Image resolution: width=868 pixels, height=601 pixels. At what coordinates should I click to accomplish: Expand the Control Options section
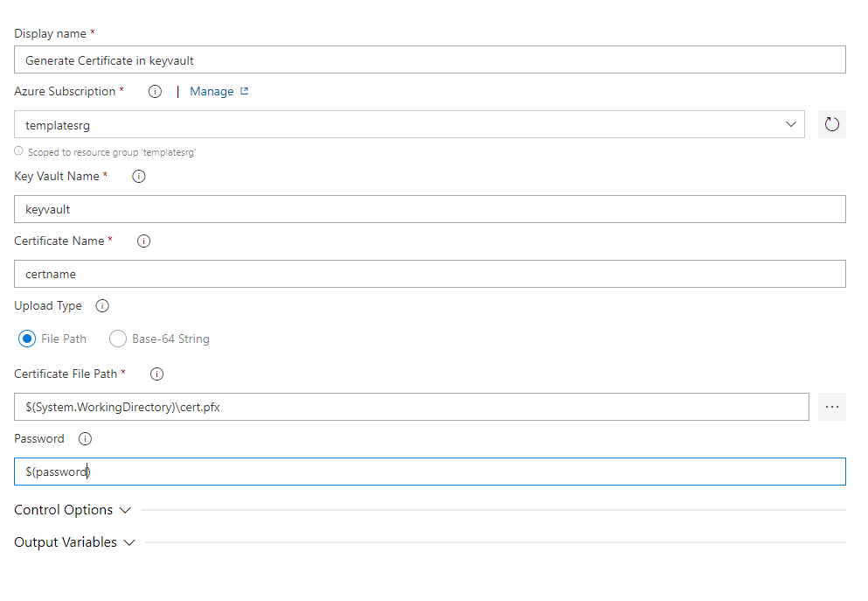73,510
